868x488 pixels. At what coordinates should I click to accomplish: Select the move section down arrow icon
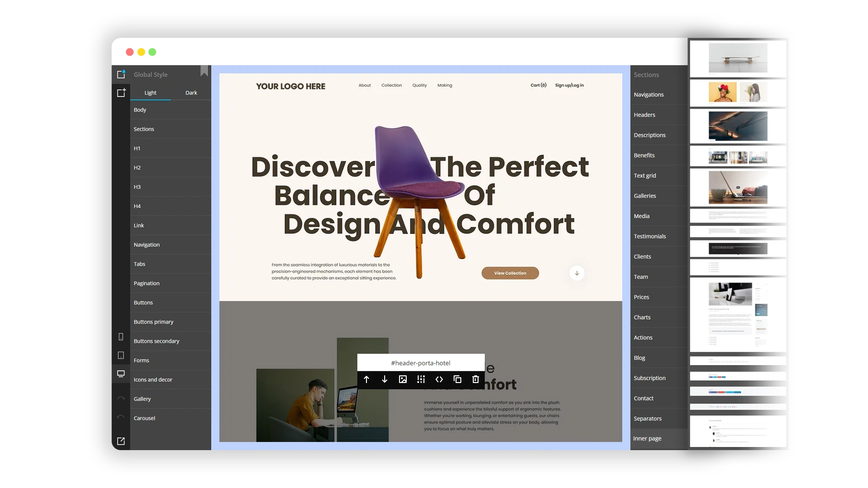385,379
